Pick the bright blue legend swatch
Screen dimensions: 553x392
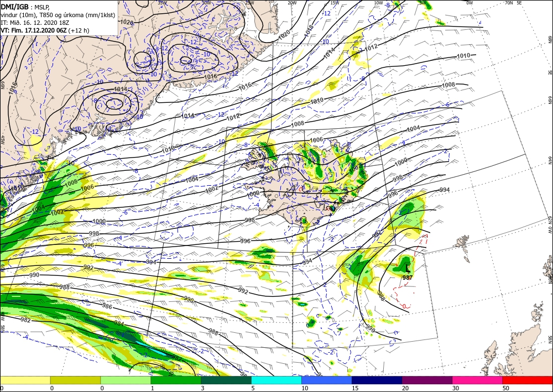pyautogui.click(x=327, y=380)
